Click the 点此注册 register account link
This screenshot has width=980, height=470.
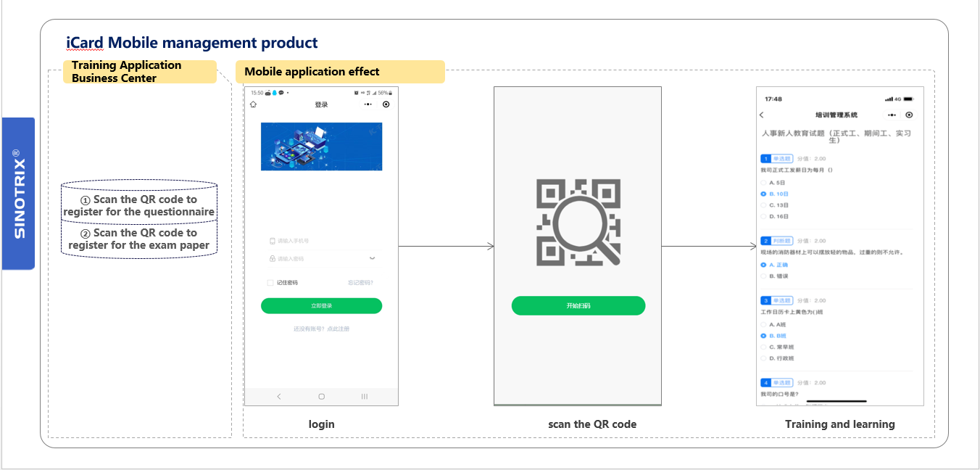pyautogui.click(x=338, y=329)
